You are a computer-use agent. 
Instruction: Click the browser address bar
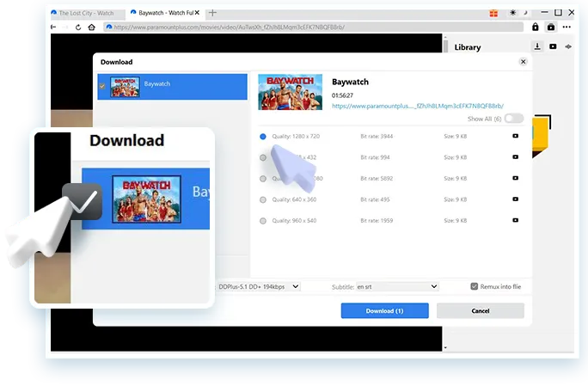tap(314, 27)
